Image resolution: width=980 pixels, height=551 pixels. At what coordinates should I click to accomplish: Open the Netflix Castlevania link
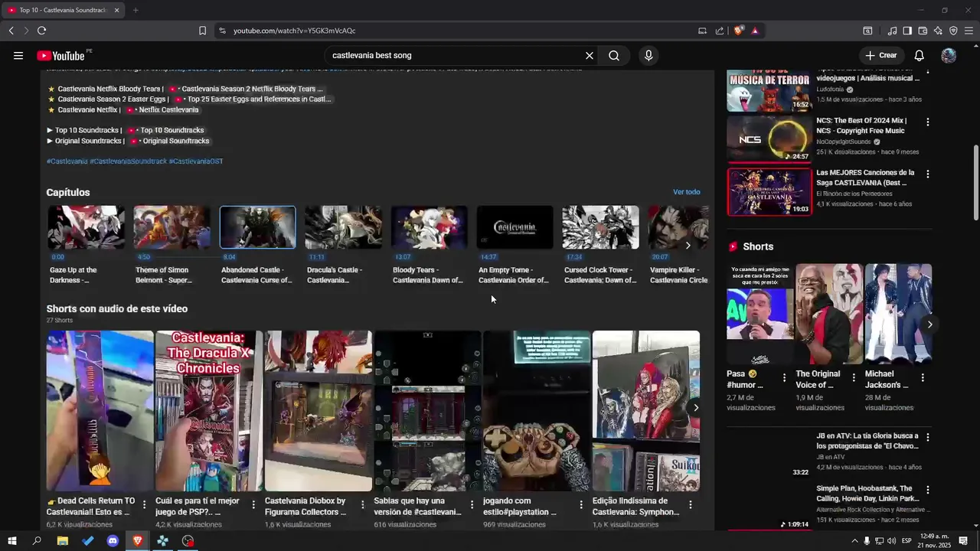point(163,109)
